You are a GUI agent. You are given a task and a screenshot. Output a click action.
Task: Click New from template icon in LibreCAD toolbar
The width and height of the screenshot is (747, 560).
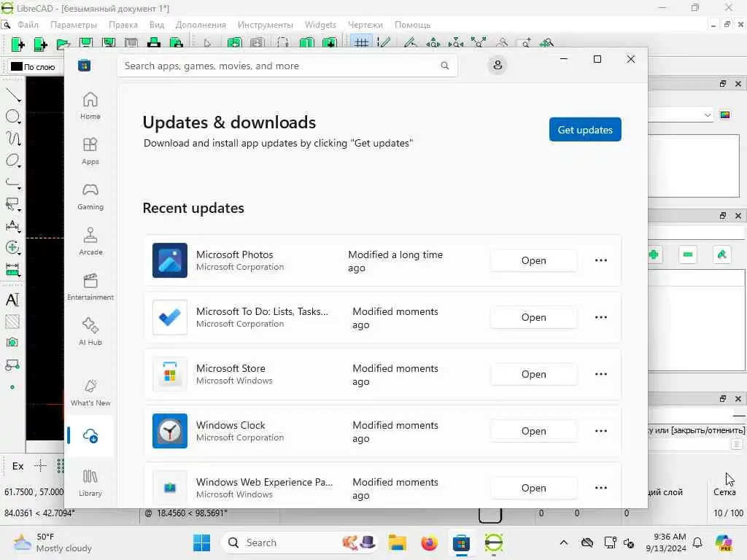[x=41, y=44]
